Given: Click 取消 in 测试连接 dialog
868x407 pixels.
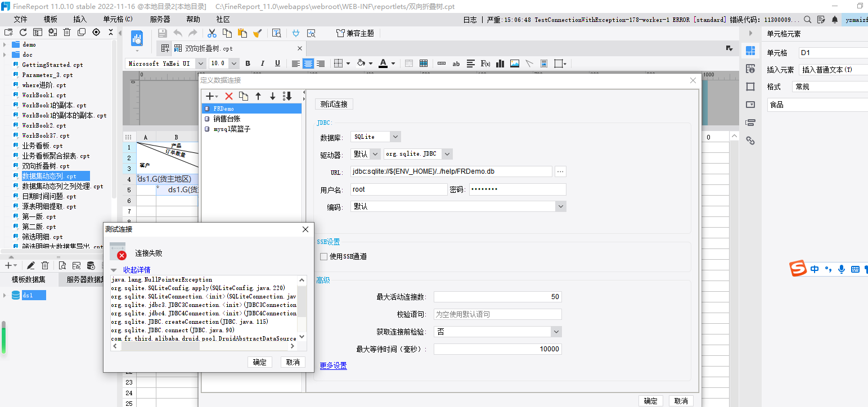Looking at the screenshot, I should pos(293,362).
